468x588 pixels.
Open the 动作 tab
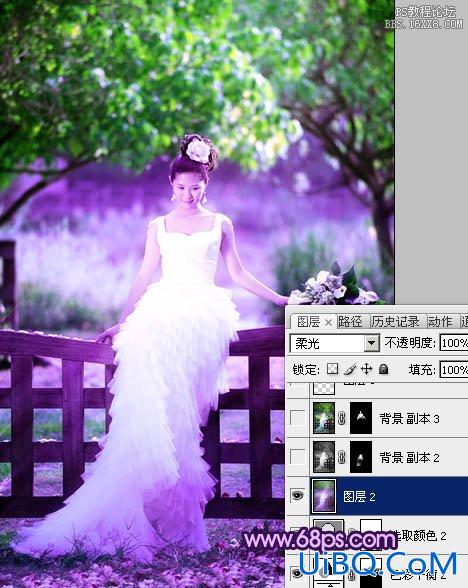point(440,321)
